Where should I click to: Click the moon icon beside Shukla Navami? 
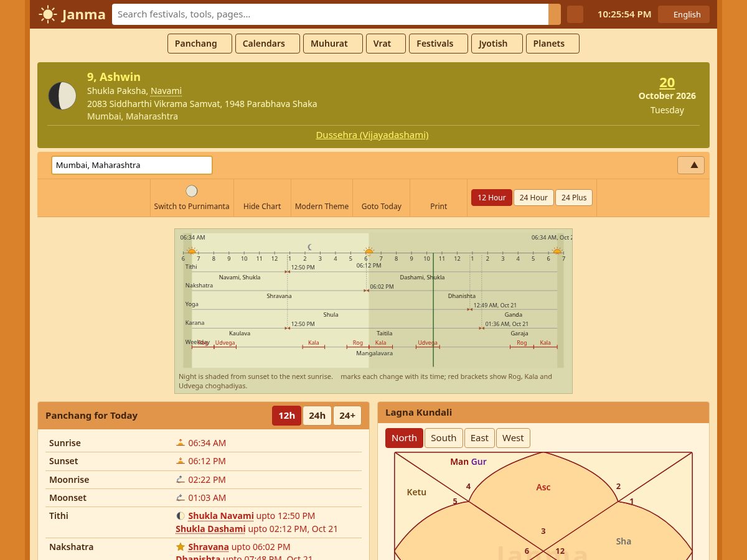(181, 516)
